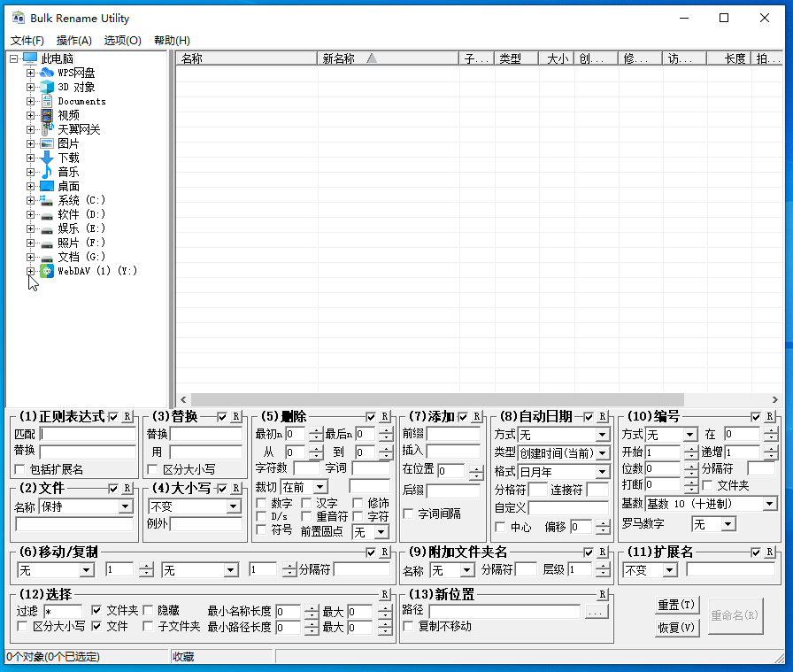Enable 字词间隔 in the 添加 group
The image size is (793, 672).
click(x=408, y=514)
